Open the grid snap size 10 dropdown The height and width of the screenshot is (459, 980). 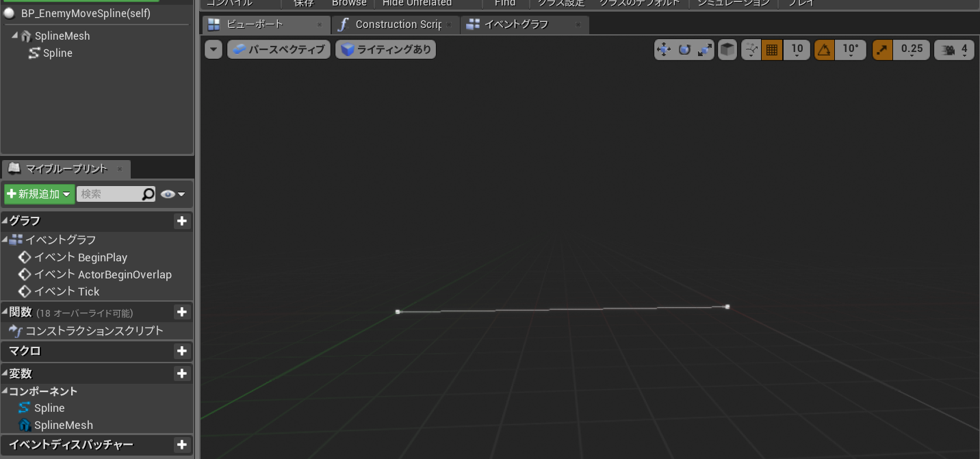click(797, 49)
